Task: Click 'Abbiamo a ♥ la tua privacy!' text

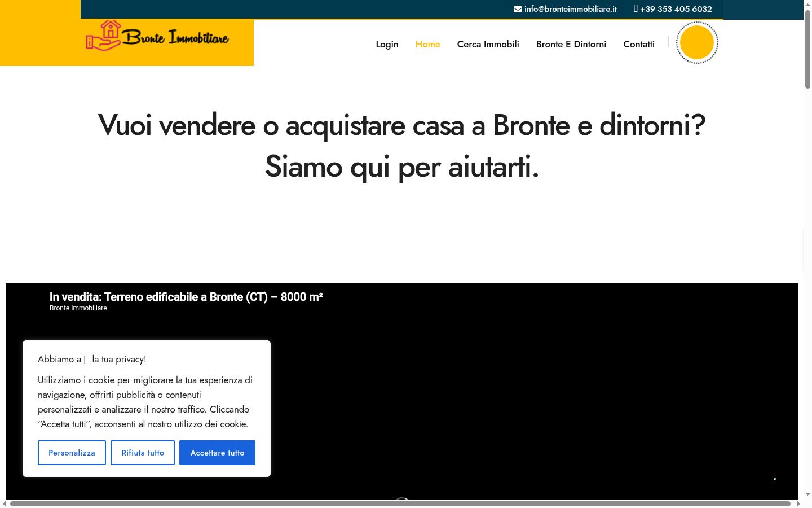Action: pos(92,359)
